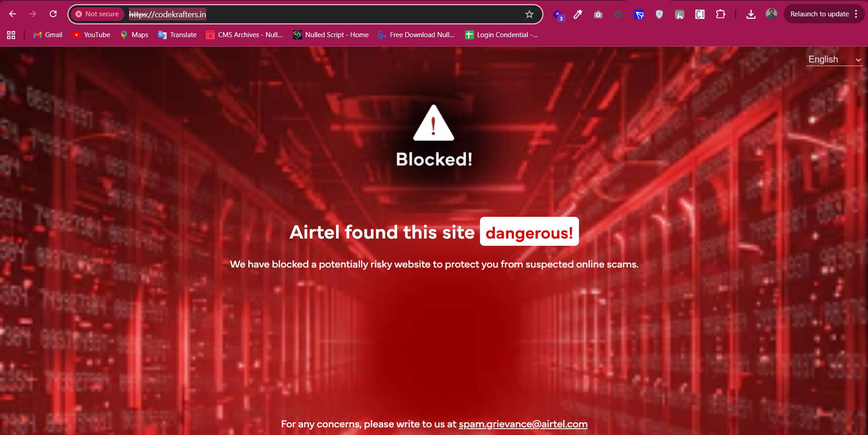Image resolution: width=868 pixels, height=435 pixels.
Task: Open the eyedropper color picker extension
Action: point(578,14)
